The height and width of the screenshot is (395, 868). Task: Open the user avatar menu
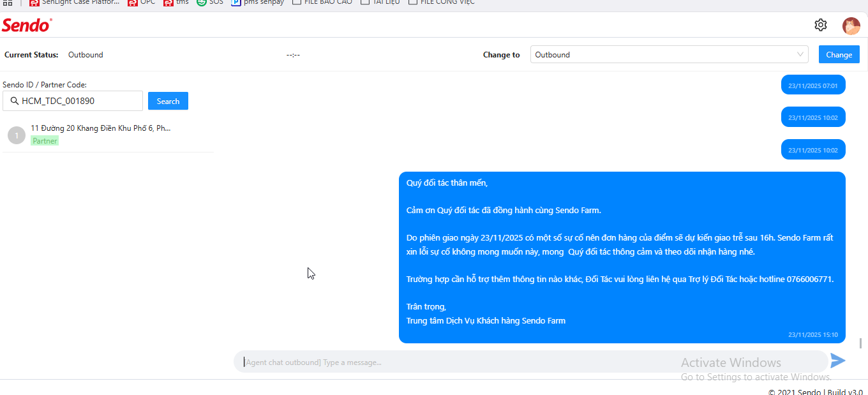pyautogui.click(x=851, y=26)
